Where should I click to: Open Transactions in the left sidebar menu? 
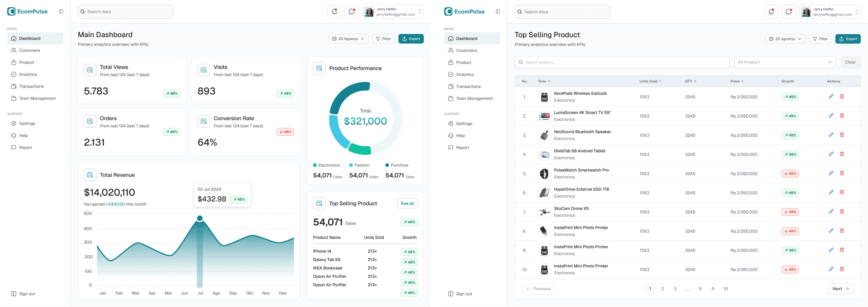pyautogui.click(x=31, y=86)
